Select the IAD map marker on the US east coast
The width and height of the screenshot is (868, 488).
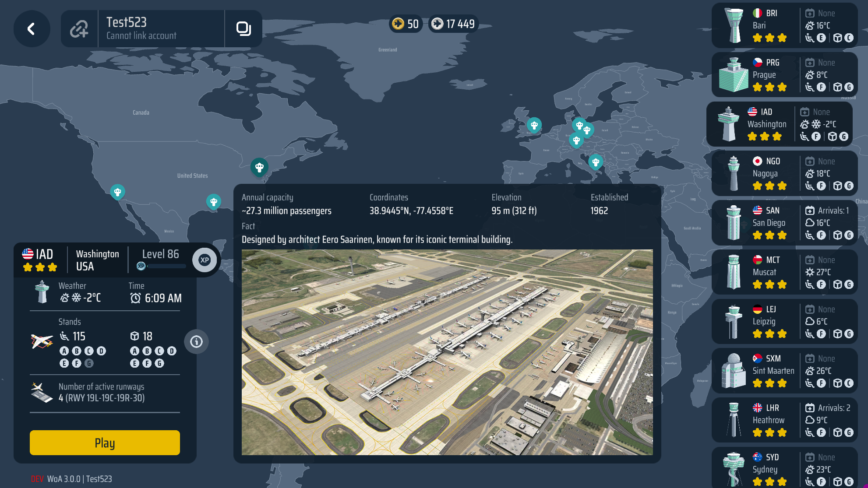[x=259, y=167]
